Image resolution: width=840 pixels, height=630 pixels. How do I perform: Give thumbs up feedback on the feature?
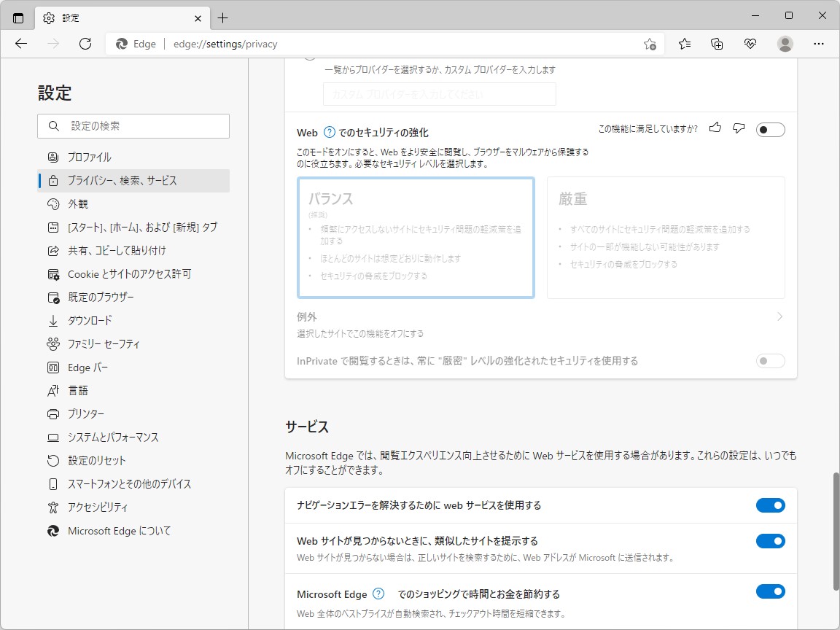[x=715, y=128]
